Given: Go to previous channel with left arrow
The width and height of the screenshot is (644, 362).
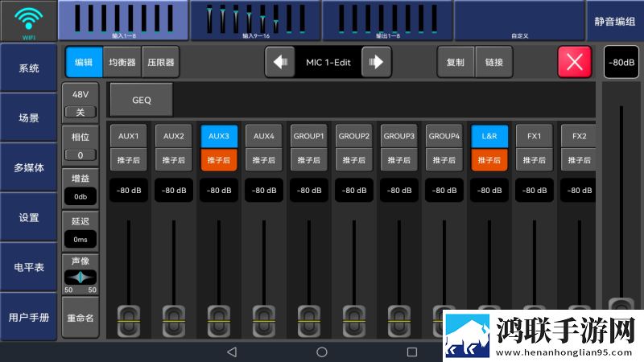Looking at the screenshot, I should click(x=280, y=62).
